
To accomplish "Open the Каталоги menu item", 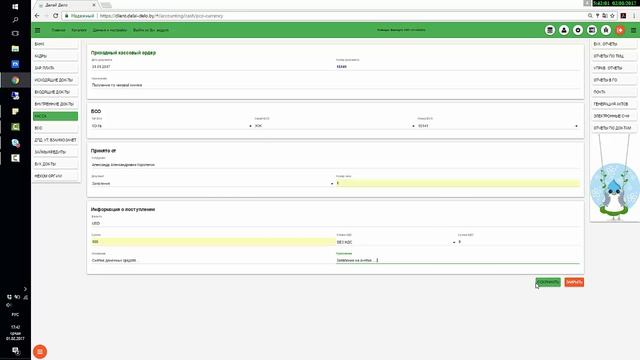I will [79, 30].
